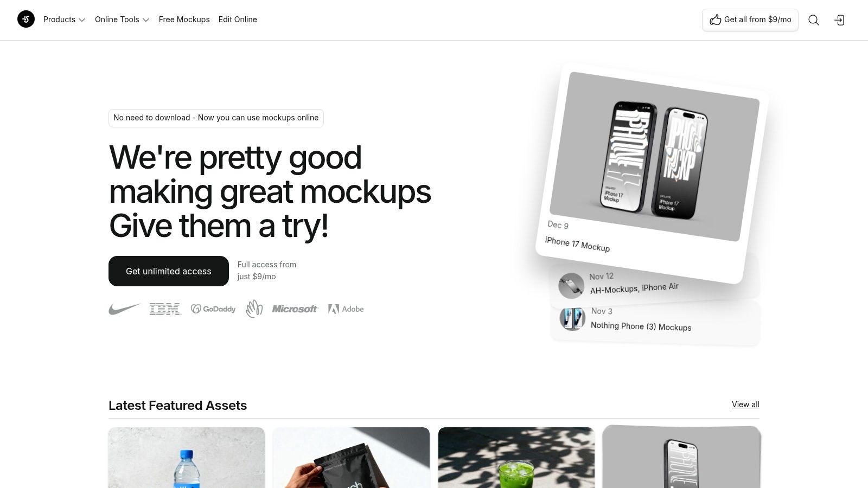Image resolution: width=868 pixels, height=488 pixels.
Task: Expand the Products dropdown menu
Action: click(x=64, y=20)
